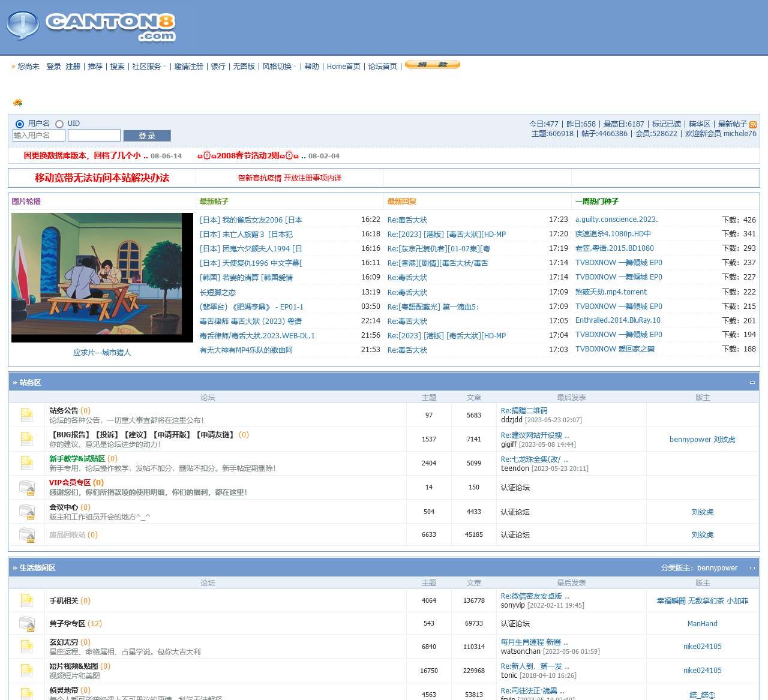
Task: Open the 移动宽带无法访问本站解决办法 link
Action: pyautogui.click(x=102, y=178)
